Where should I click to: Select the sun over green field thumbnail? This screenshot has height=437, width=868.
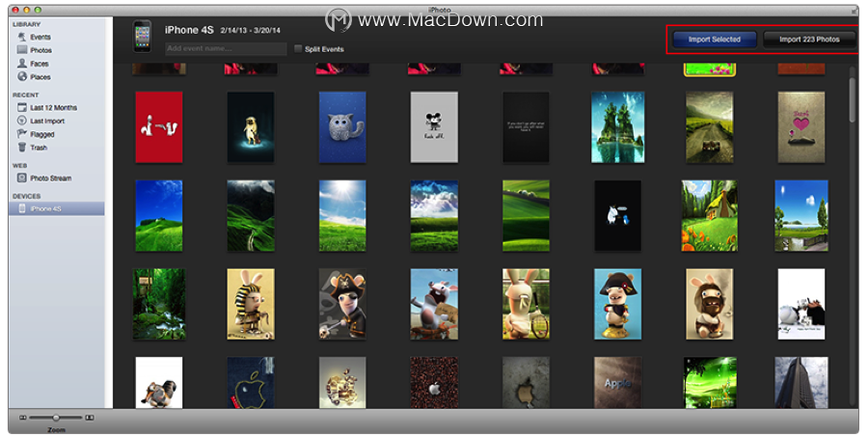pyautogui.click(x=342, y=215)
